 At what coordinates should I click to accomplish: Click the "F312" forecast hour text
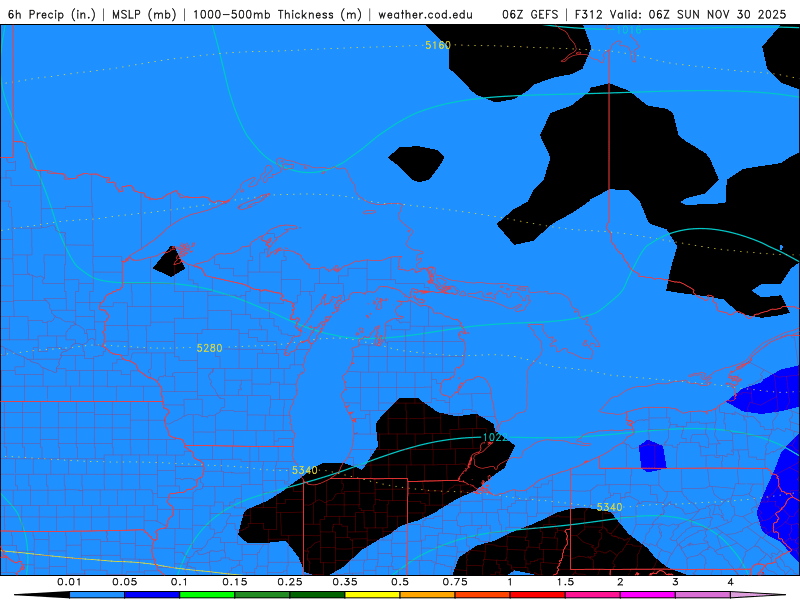pyautogui.click(x=589, y=14)
